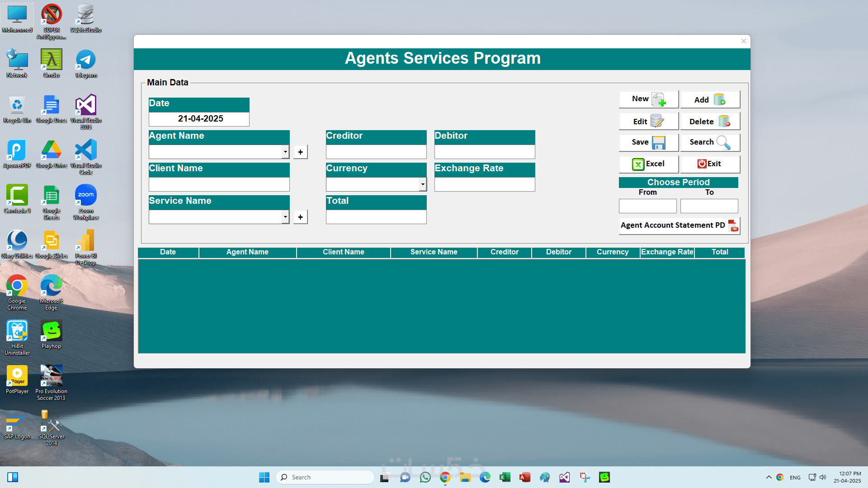Generate Agent Account Statement PDF

679,225
